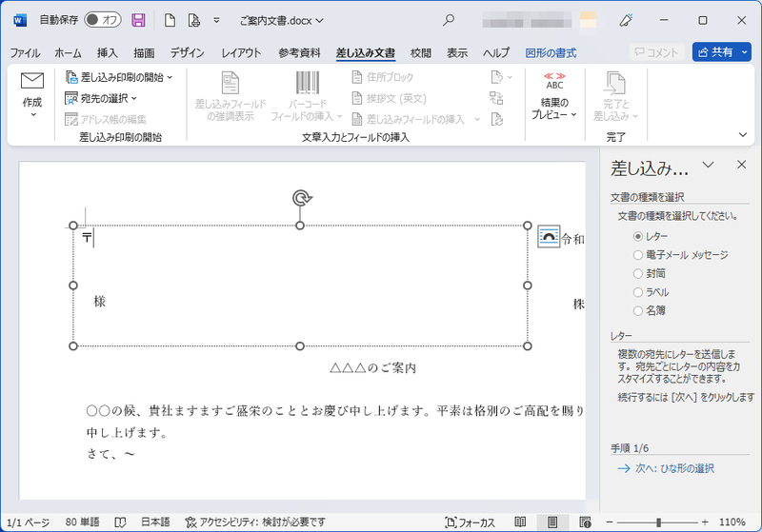762x532 pixels.
Task: Select the 名簿 radio button
Action: [x=638, y=310]
